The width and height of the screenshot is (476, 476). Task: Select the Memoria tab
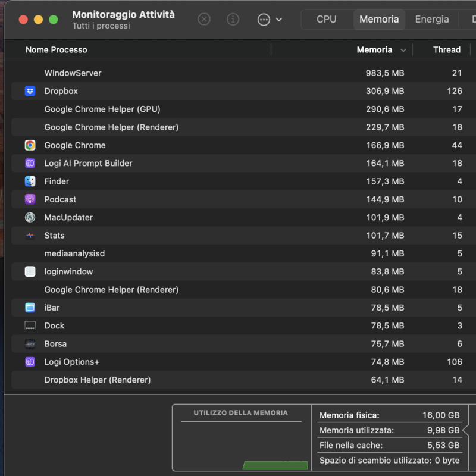point(379,20)
